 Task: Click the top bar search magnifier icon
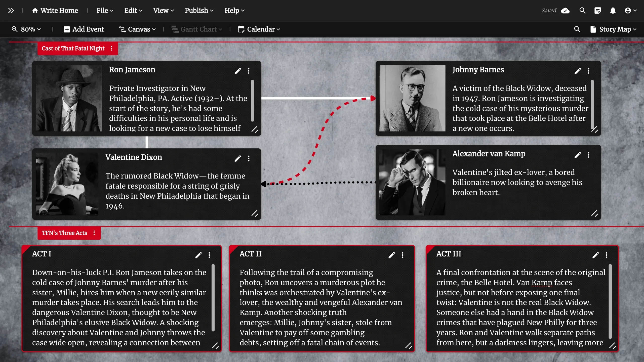582,11
